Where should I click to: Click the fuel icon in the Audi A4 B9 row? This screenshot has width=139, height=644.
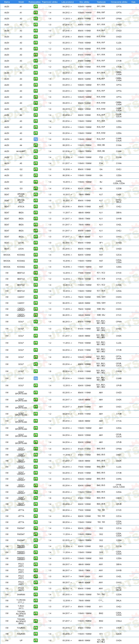pos(36,145)
